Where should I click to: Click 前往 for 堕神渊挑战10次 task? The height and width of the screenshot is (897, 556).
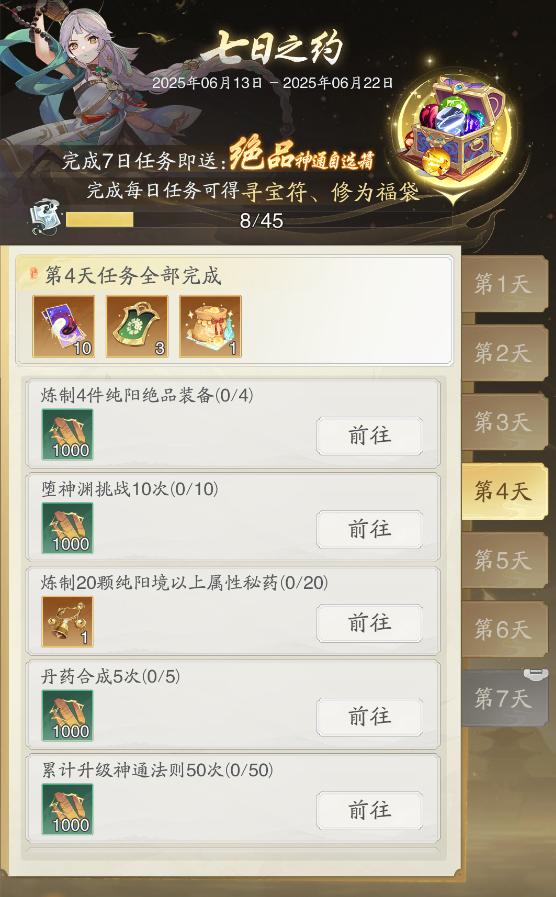[x=370, y=529]
